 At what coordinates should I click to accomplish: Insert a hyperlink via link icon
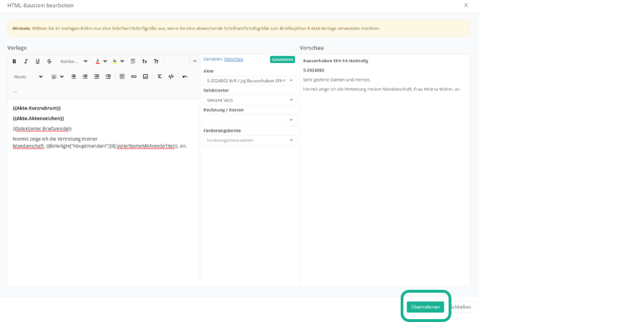134,77
